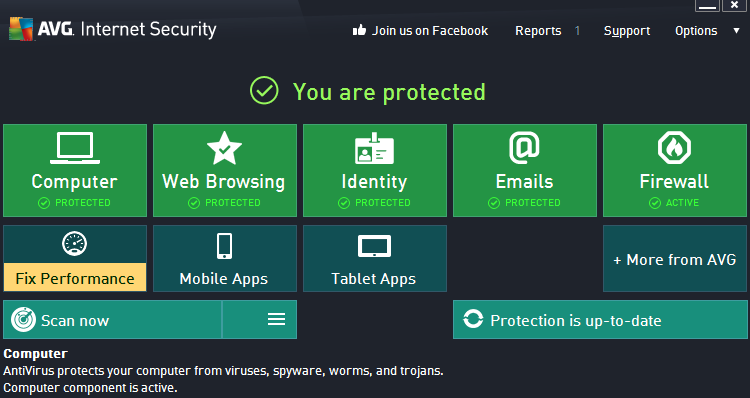
Task: Click the Tablet Apps tablet icon
Action: [375, 246]
